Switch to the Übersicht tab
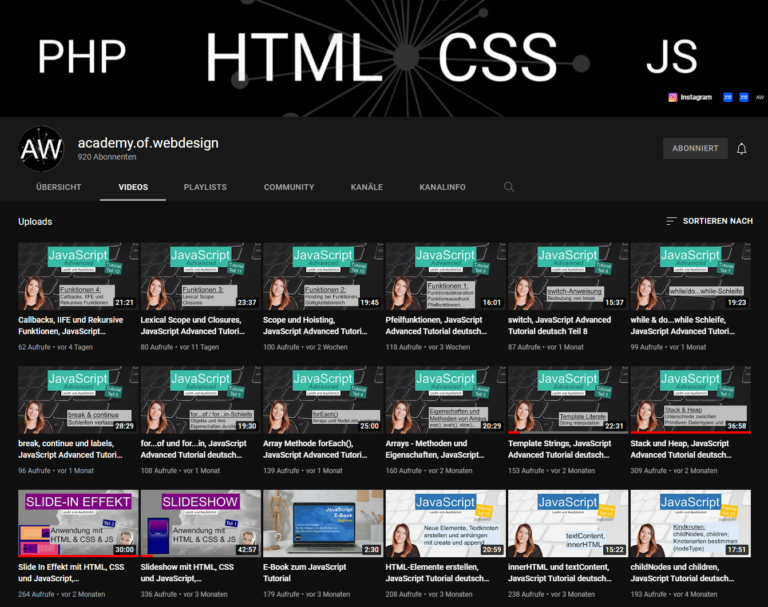This screenshot has width=768, height=607. coord(58,187)
